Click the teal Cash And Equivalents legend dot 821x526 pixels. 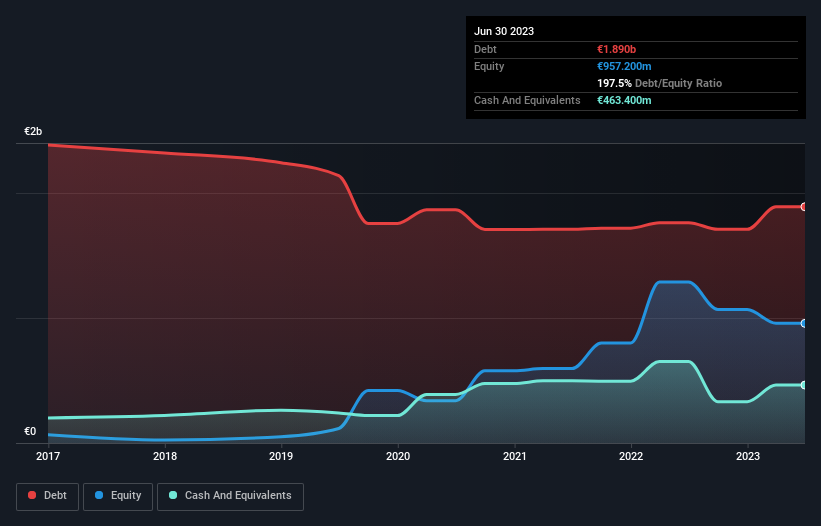173,495
